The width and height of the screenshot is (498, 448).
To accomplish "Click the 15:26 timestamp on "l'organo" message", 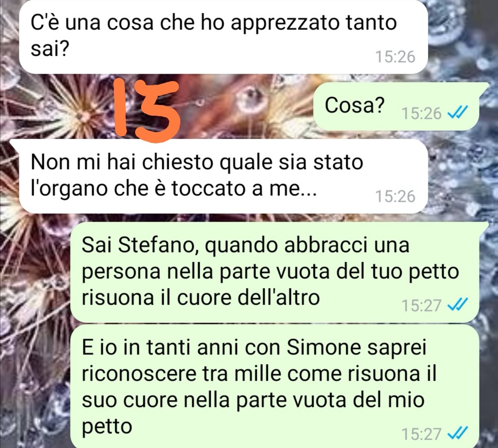I will point(395,196).
